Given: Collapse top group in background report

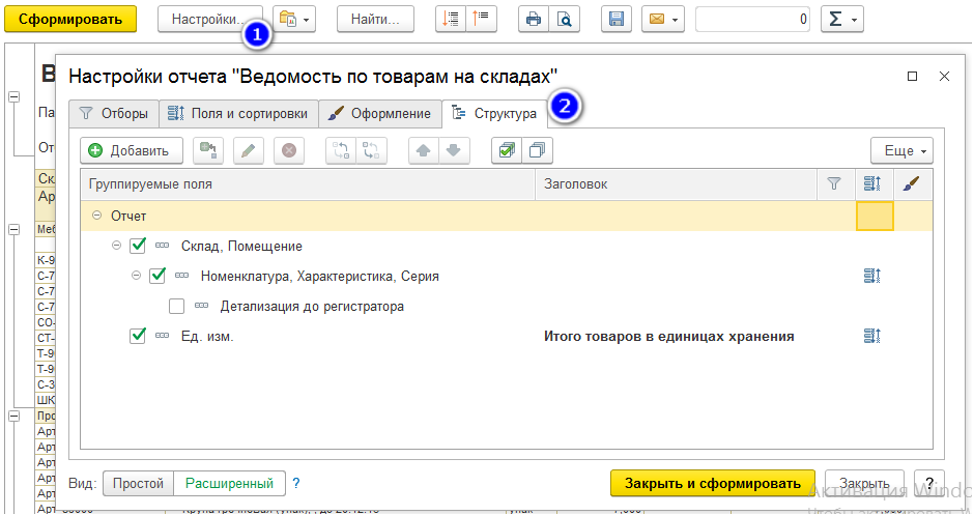Looking at the screenshot, I should pos(14,97).
